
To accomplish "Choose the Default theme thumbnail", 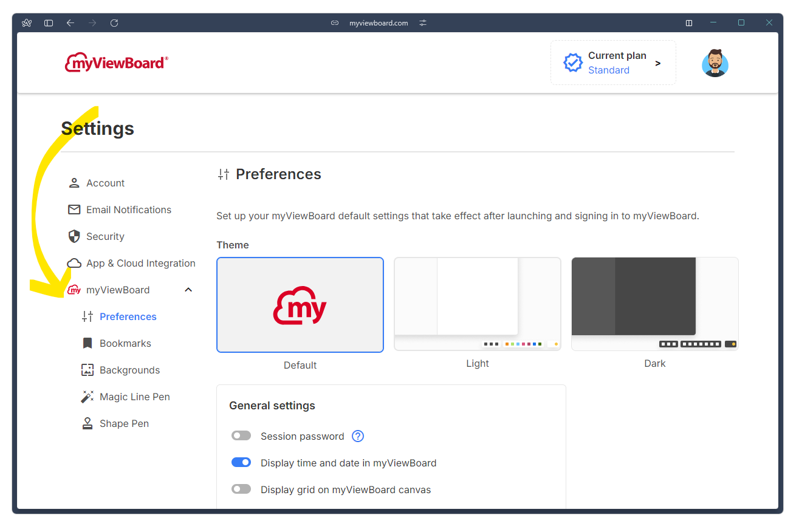I will [x=300, y=305].
